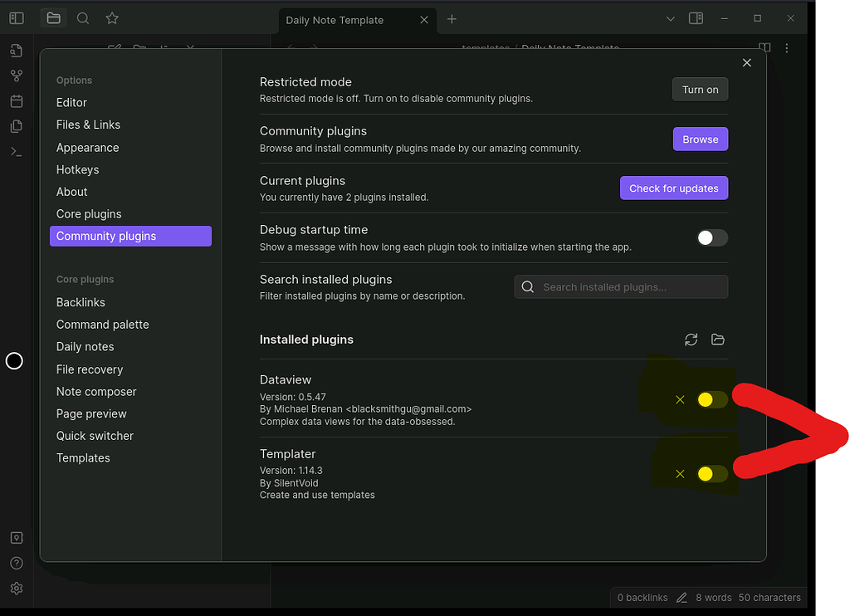Close the Daily Note Template tab
Screen dimensions: 850x616
click(424, 20)
